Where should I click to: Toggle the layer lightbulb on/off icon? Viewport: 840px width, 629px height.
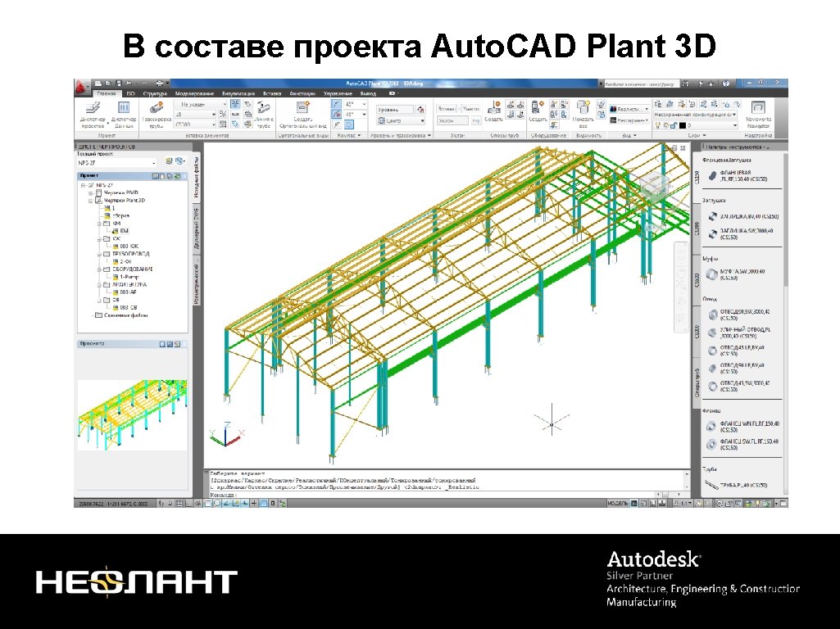tap(657, 125)
